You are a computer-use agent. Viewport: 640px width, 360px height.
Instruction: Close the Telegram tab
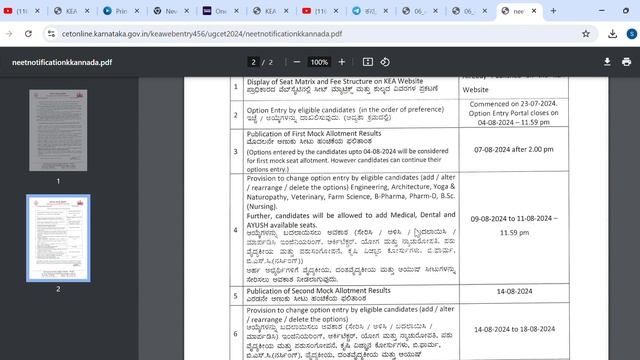coord(386,11)
